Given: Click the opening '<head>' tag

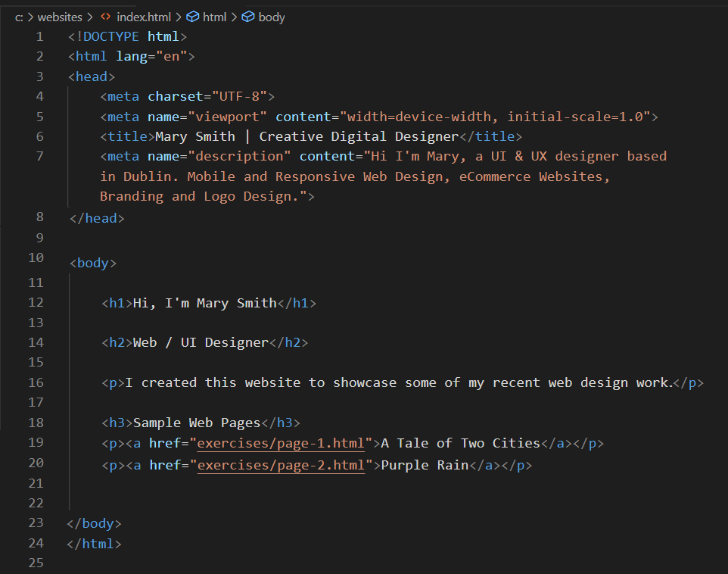Looking at the screenshot, I should point(92,76).
